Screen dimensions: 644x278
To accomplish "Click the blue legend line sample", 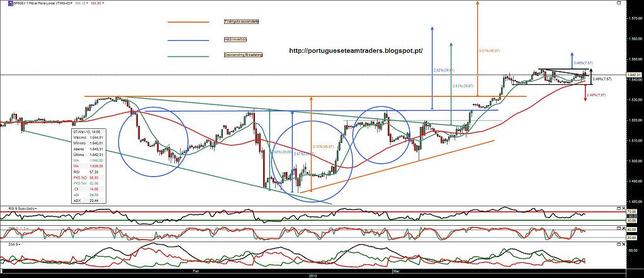I will tap(188, 41).
